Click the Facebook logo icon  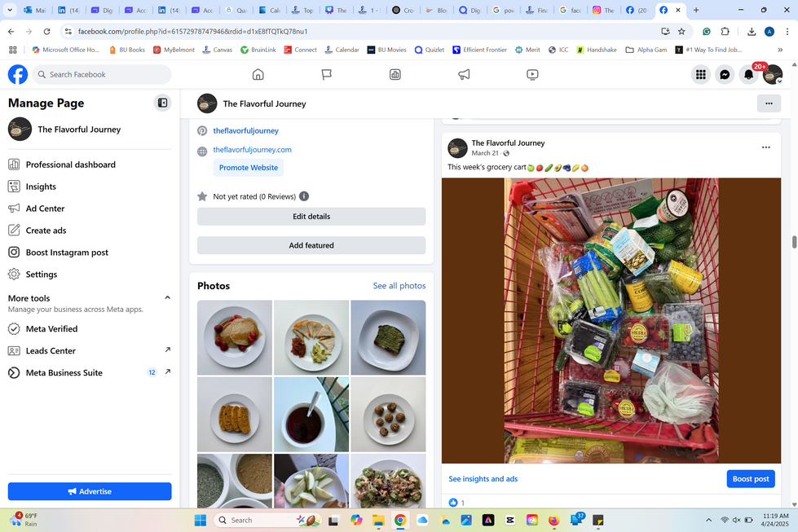18,74
